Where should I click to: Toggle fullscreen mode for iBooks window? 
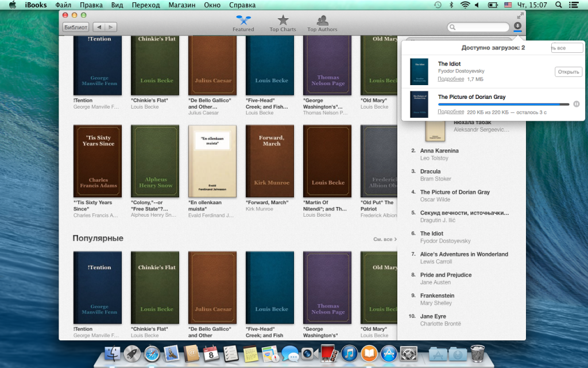tap(520, 15)
